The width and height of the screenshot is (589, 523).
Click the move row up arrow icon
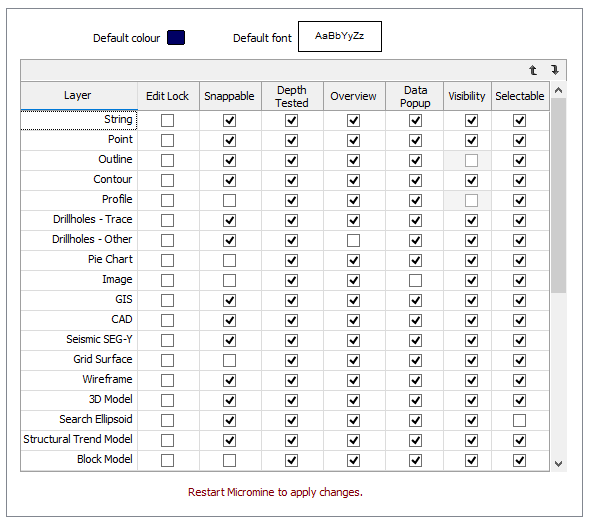click(x=533, y=70)
